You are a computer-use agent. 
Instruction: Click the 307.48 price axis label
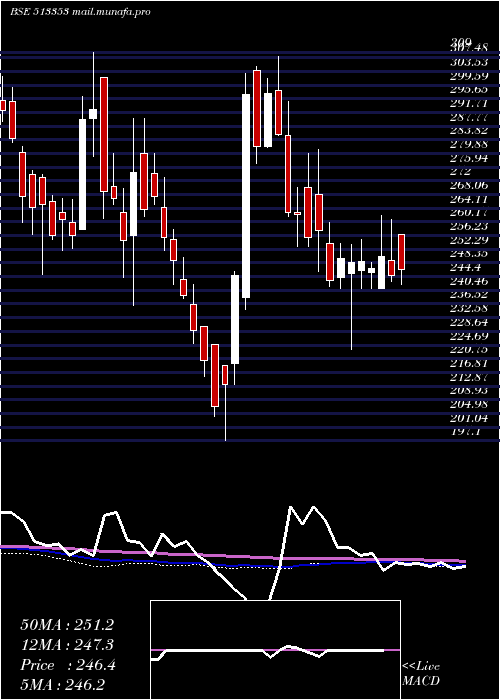[x=469, y=48]
